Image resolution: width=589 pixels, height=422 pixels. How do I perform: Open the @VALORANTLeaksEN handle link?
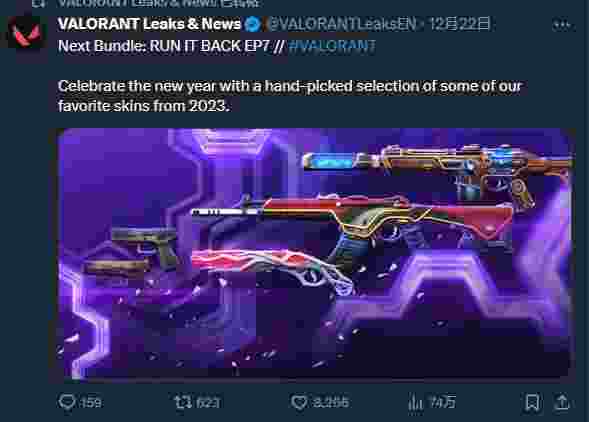pos(343,24)
